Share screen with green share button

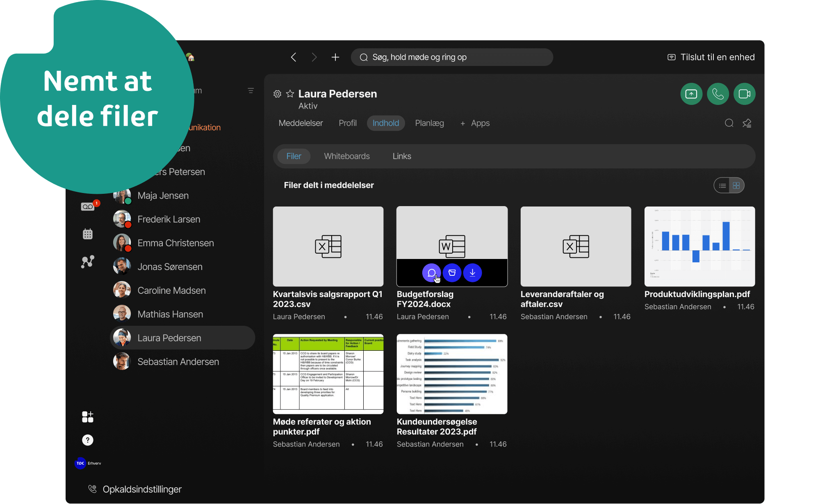(691, 94)
